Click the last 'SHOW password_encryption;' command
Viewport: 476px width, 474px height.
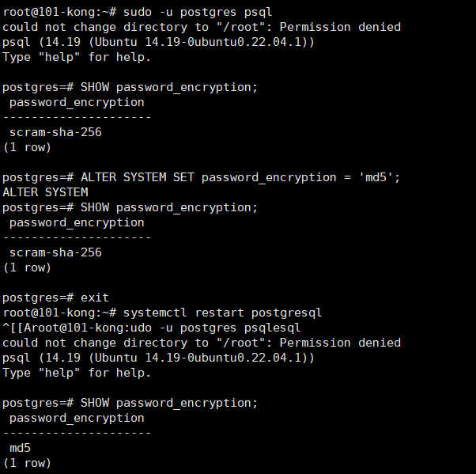(x=169, y=403)
